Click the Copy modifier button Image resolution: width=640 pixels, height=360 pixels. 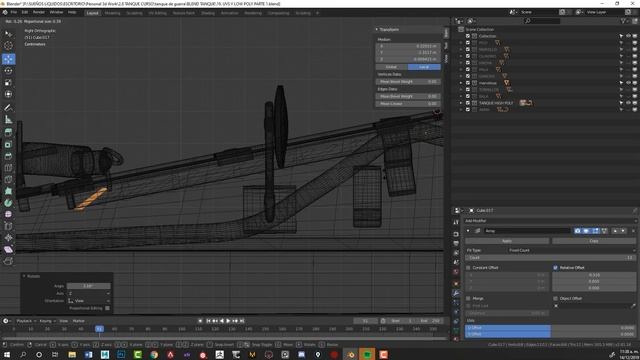tap(594, 241)
